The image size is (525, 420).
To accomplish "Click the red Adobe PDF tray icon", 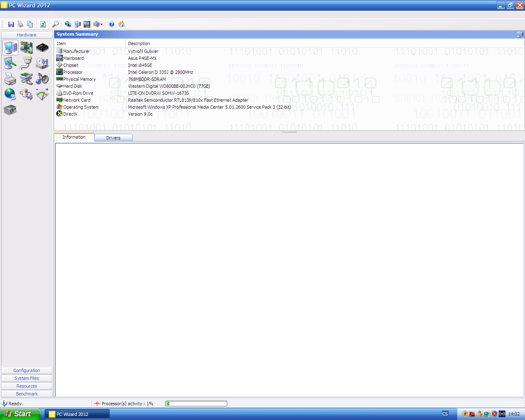I will [472, 414].
